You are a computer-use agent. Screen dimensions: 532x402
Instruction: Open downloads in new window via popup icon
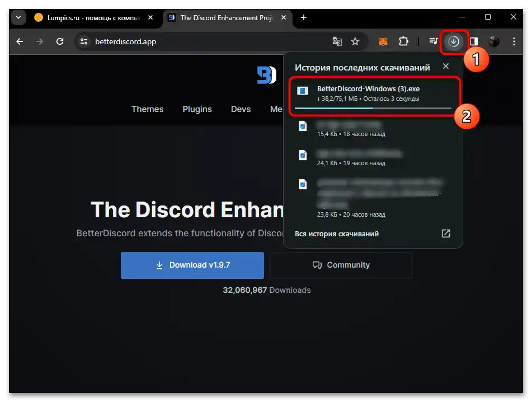445,233
